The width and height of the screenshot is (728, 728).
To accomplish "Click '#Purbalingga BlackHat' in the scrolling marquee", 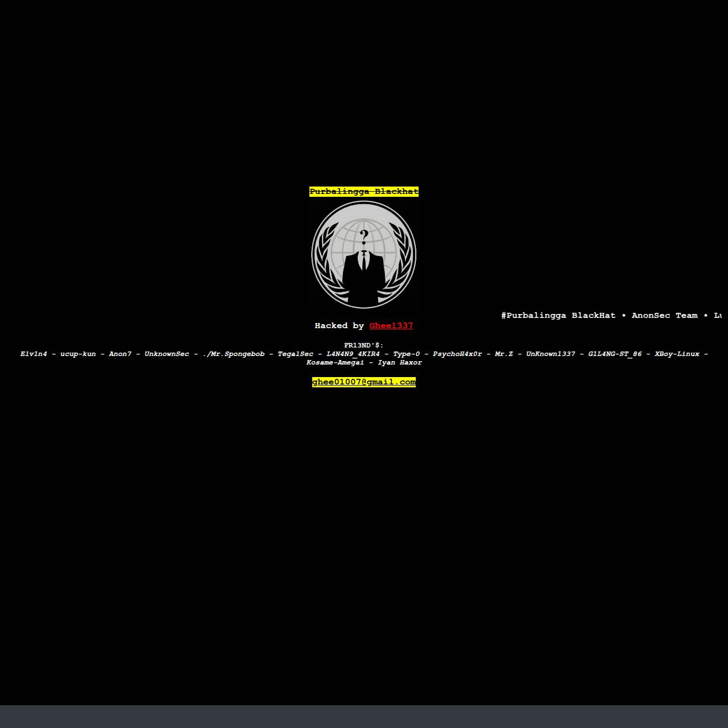I will point(559,316).
